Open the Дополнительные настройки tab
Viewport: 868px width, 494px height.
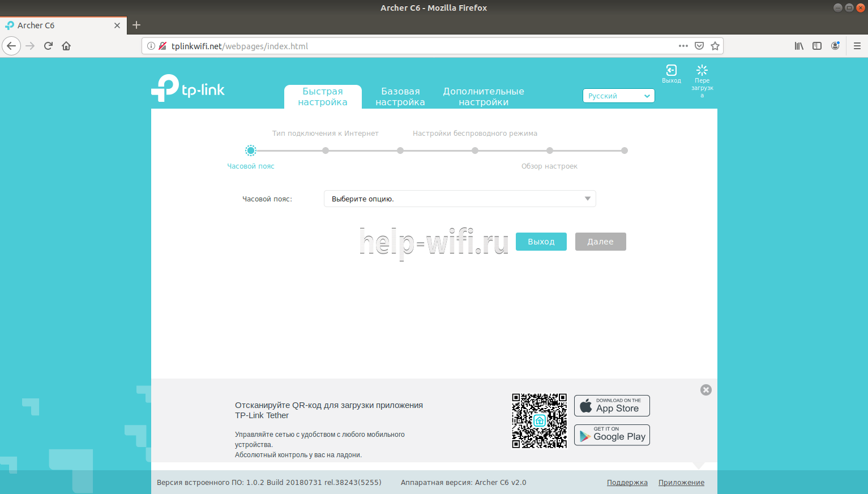(484, 97)
